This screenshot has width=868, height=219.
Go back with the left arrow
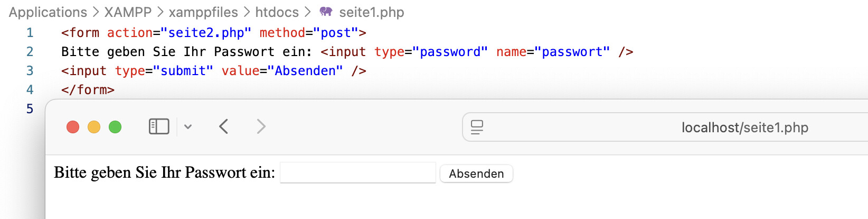(224, 127)
